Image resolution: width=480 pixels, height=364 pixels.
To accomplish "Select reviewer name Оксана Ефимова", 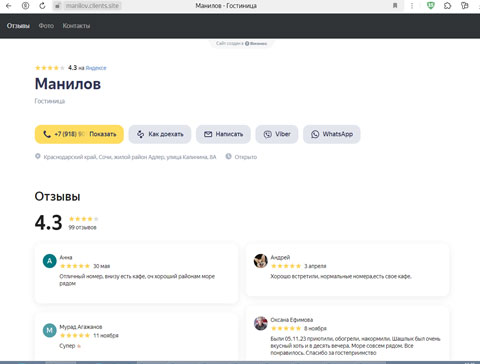I will pyautogui.click(x=292, y=320).
